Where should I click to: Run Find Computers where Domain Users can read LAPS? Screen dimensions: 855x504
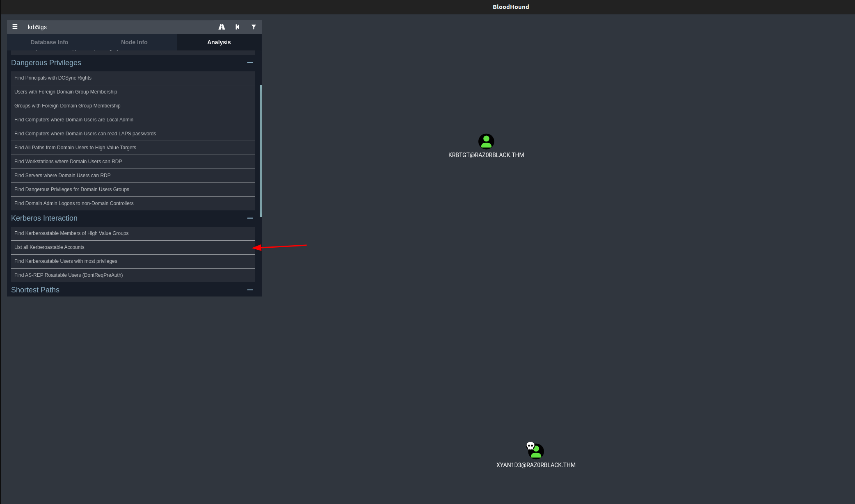(x=133, y=134)
